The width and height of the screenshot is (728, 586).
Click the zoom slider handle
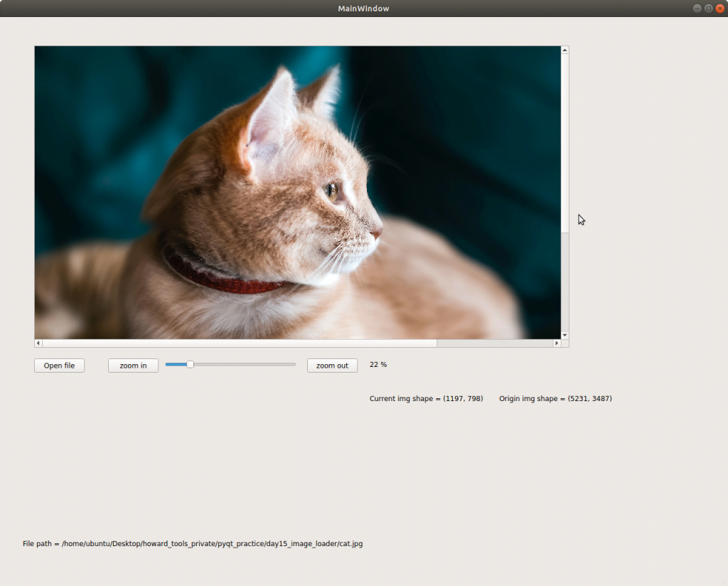pyautogui.click(x=190, y=364)
